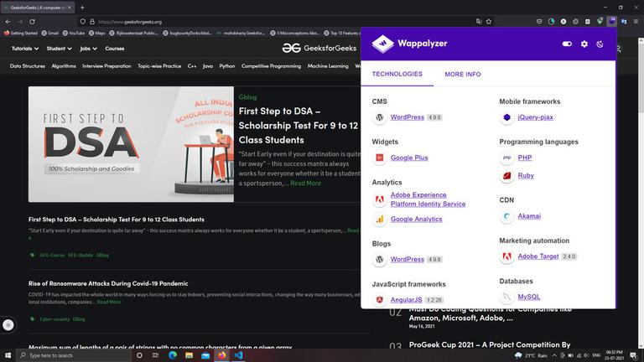Click the browser back arrow
This screenshot has height=362, width=644.
pos(8,22)
